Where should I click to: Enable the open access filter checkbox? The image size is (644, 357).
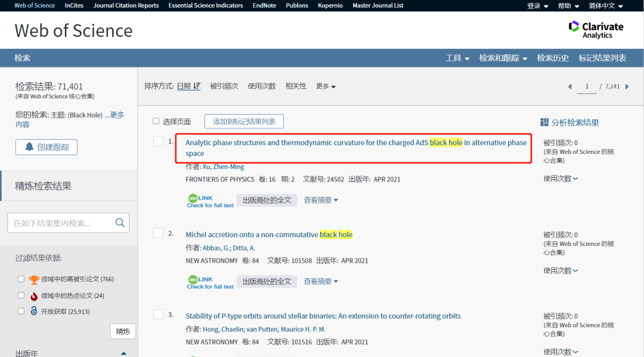point(21,311)
